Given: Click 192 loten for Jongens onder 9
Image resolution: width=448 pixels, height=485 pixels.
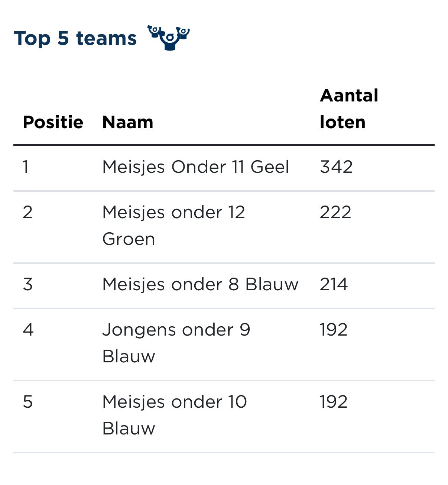Looking at the screenshot, I should pyautogui.click(x=334, y=330).
